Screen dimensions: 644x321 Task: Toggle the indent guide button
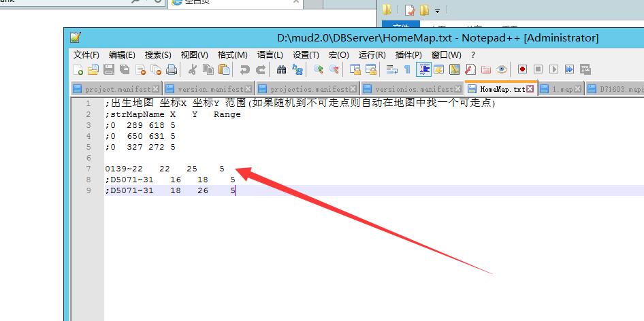pyautogui.click(x=423, y=69)
